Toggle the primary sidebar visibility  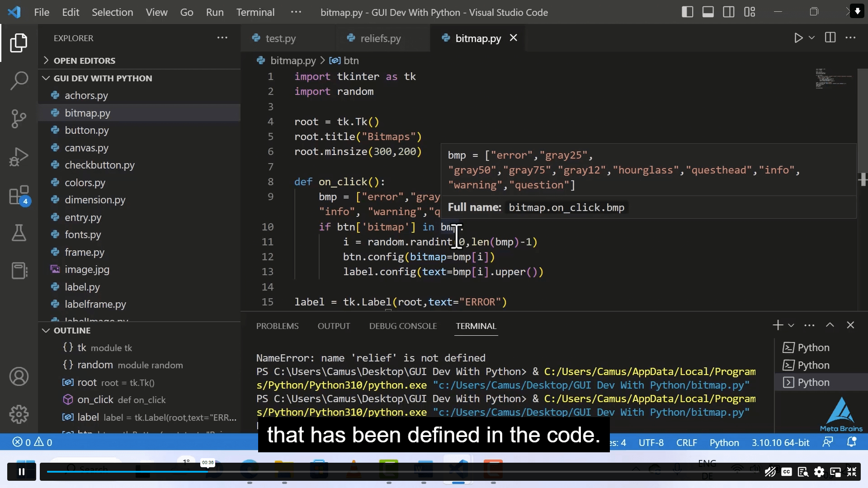pyautogui.click(x=687, y=12)
